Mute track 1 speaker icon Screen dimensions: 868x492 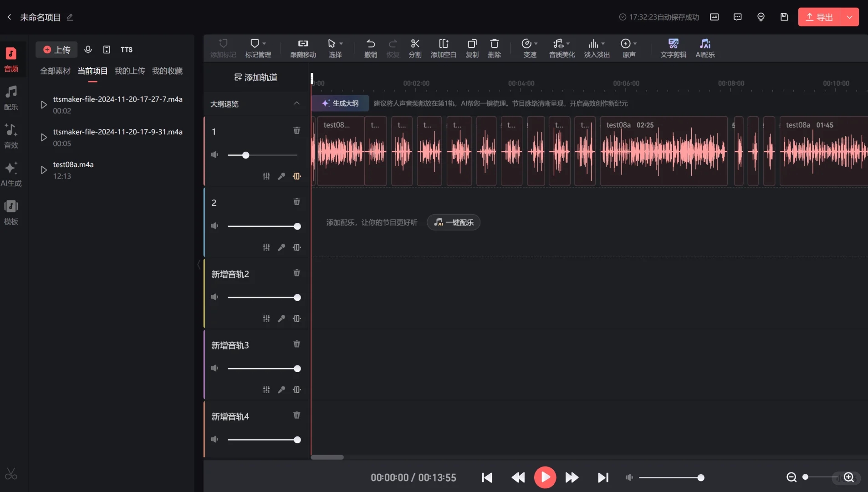tap(214, 155)
